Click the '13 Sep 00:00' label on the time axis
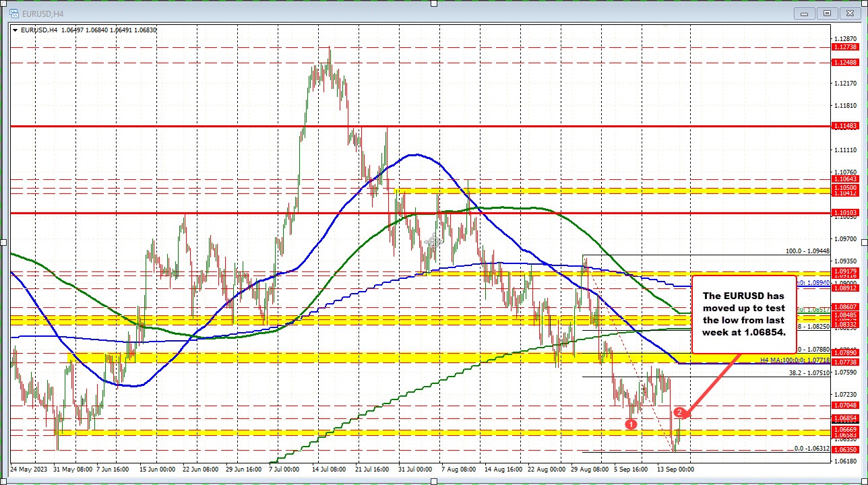The image size is (868, 485). click(x=675, y=470)
